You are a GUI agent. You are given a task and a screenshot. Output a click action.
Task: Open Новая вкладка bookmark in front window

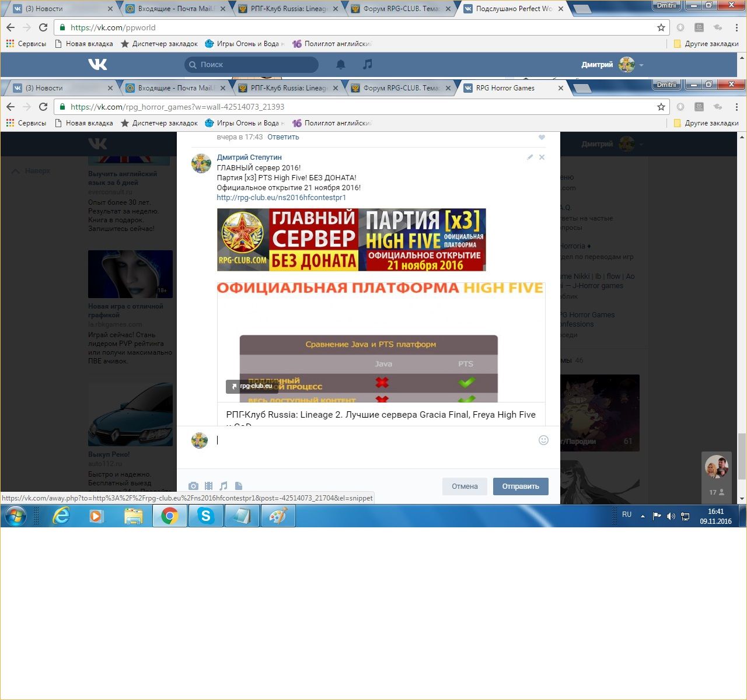click(x=83, y=123)
